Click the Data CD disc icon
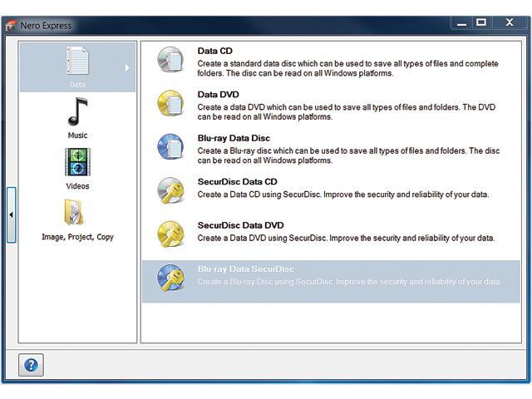 [170, 61]
